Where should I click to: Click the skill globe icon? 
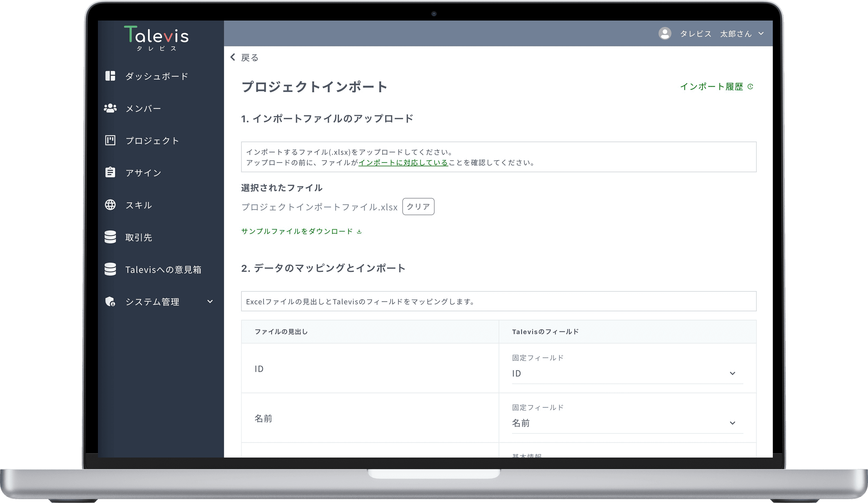(x=110, y=205)
